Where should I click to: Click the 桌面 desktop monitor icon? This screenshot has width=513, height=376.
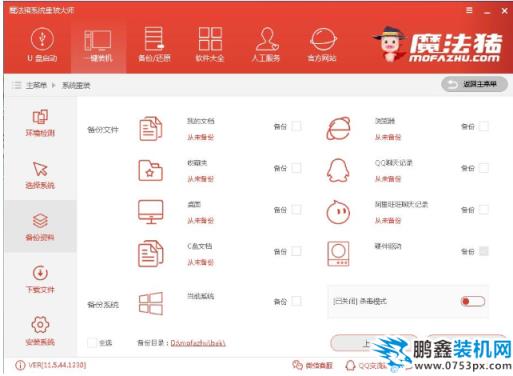click(x=151, y=212)
